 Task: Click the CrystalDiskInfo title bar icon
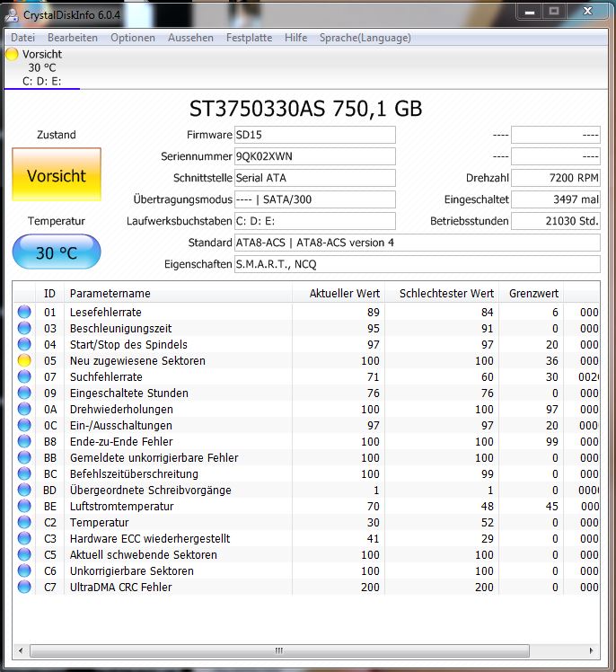12,14
